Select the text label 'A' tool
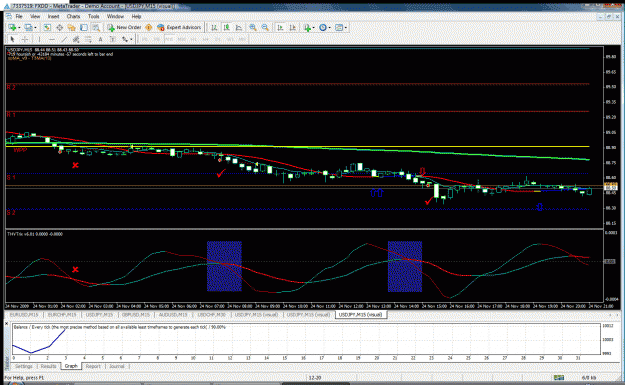 (100, 39)
